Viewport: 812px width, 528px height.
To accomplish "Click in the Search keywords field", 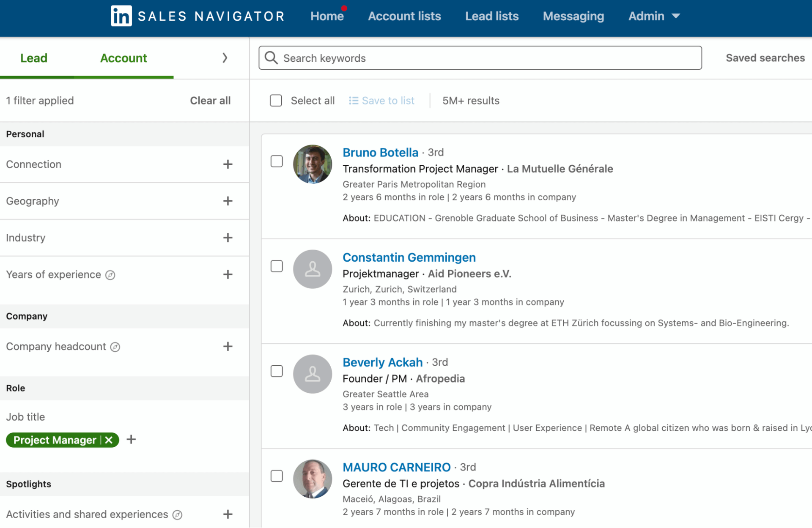I will [x=486, y=58].
